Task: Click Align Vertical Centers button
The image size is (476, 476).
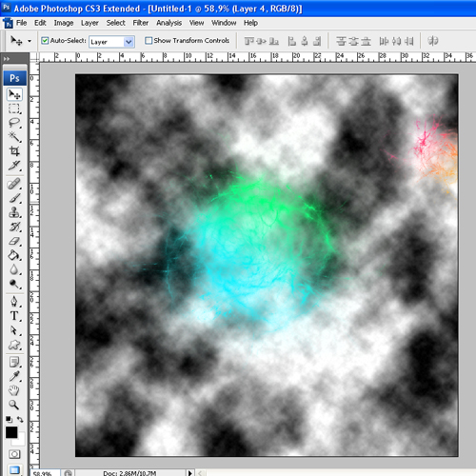Action: coord(261,41)
